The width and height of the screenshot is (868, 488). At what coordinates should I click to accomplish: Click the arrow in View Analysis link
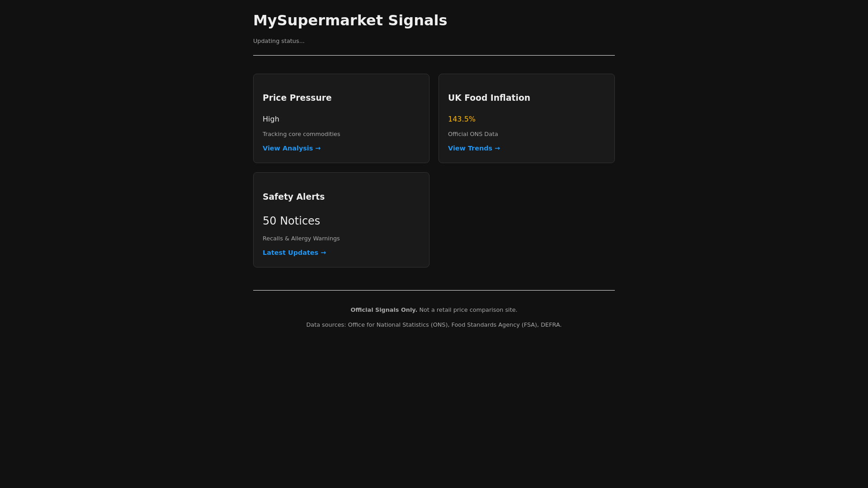coord(318,148)
